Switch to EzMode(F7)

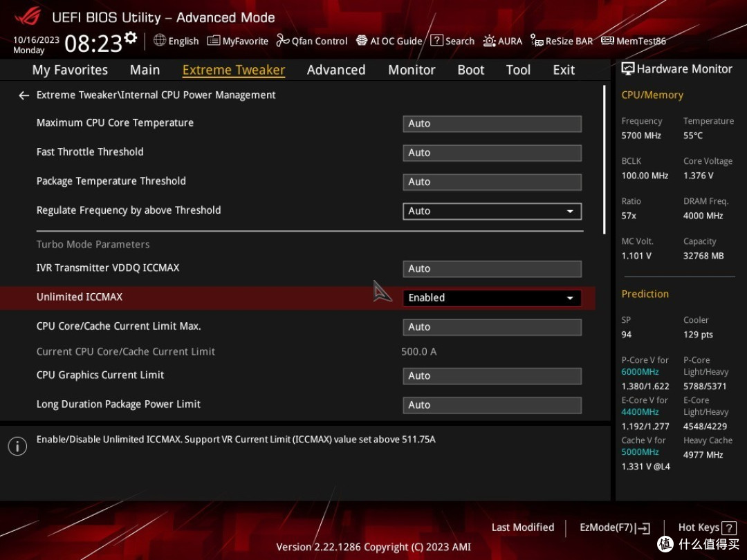615,528
